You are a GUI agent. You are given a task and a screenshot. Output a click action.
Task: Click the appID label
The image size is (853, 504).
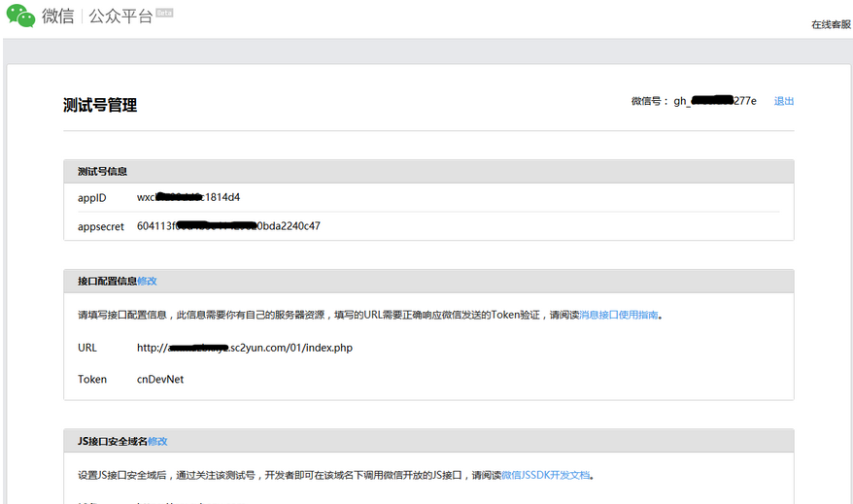[92, 198]
